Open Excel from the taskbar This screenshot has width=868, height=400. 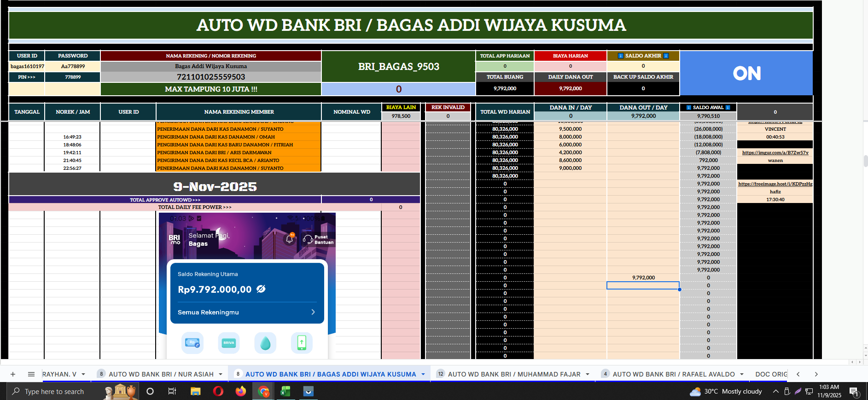(285, 391)
